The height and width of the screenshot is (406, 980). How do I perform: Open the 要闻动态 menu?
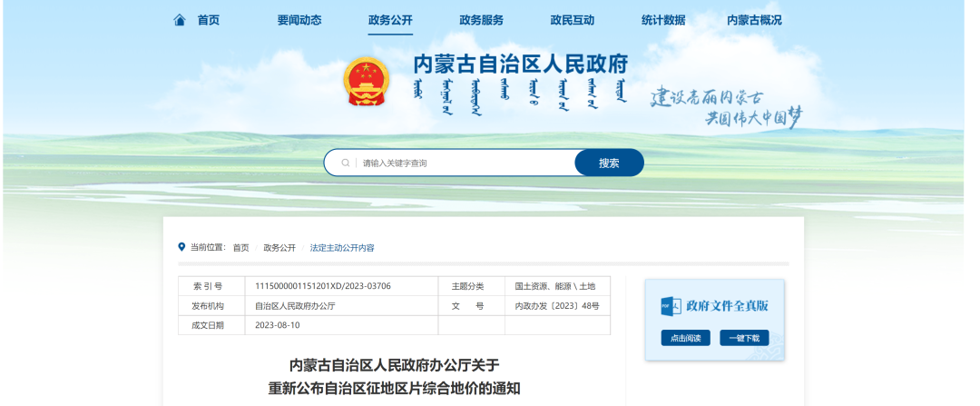[x=299, y=20]
